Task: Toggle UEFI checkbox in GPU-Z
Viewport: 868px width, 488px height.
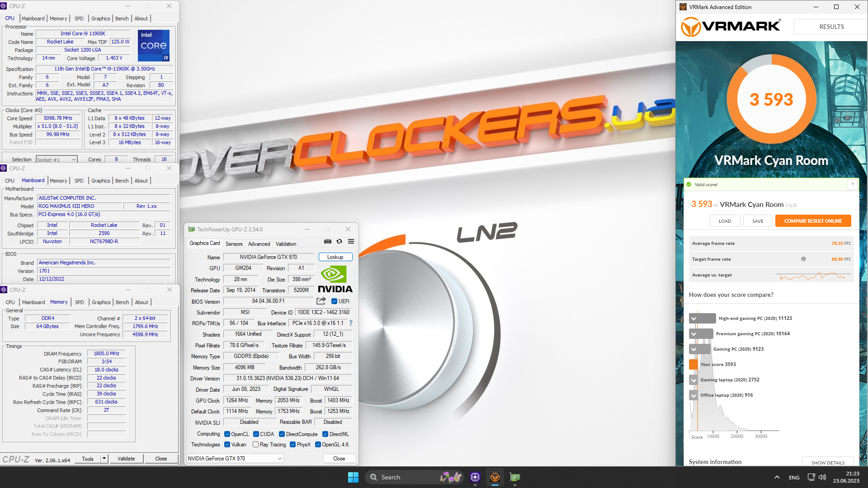Action: tap(335, 301)
